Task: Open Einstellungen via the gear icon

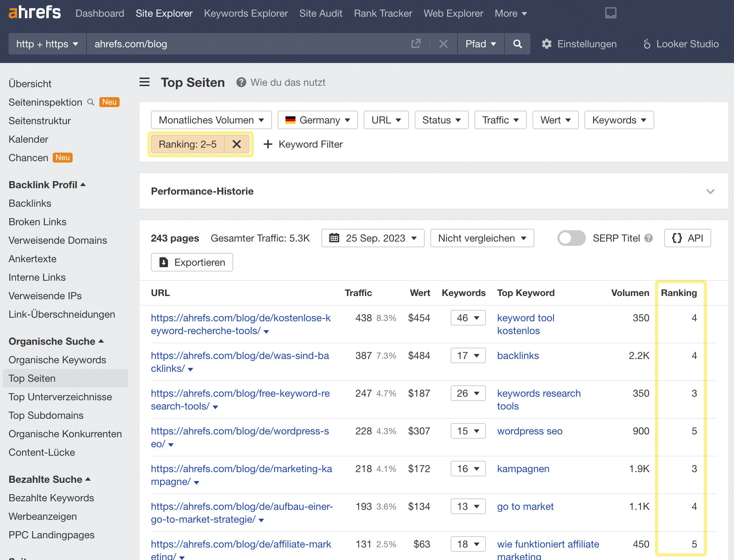Action: click(x=547, y=44)
